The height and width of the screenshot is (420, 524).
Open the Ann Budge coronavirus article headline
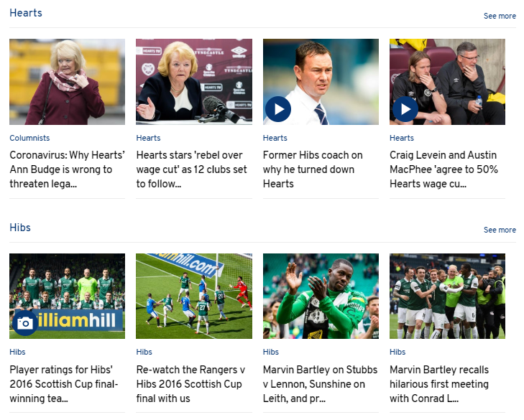[x=67, y=169]
